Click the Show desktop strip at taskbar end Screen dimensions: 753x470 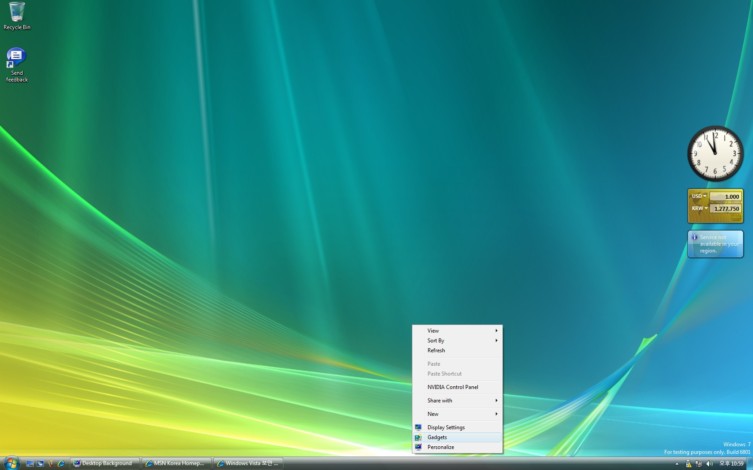coord(749,464)
